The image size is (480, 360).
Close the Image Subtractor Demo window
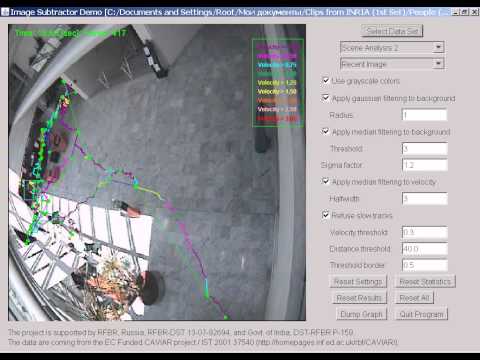coord(474,12)
